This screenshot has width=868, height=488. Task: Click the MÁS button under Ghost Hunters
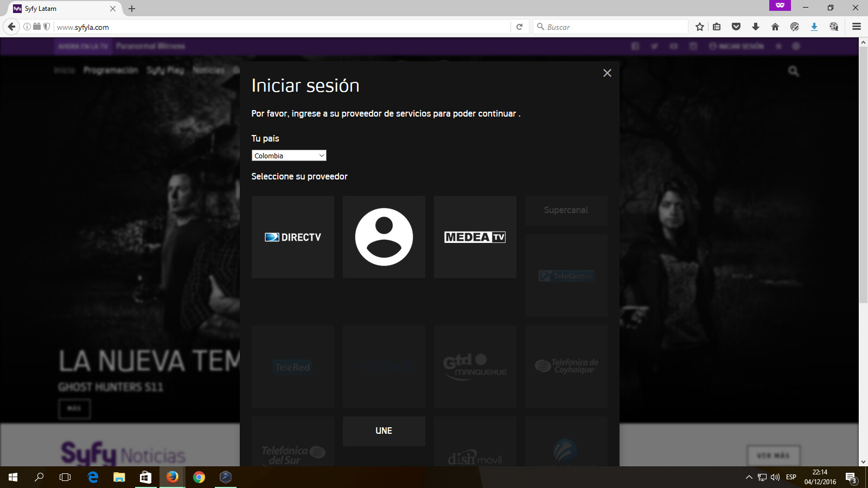coord(74,409)
